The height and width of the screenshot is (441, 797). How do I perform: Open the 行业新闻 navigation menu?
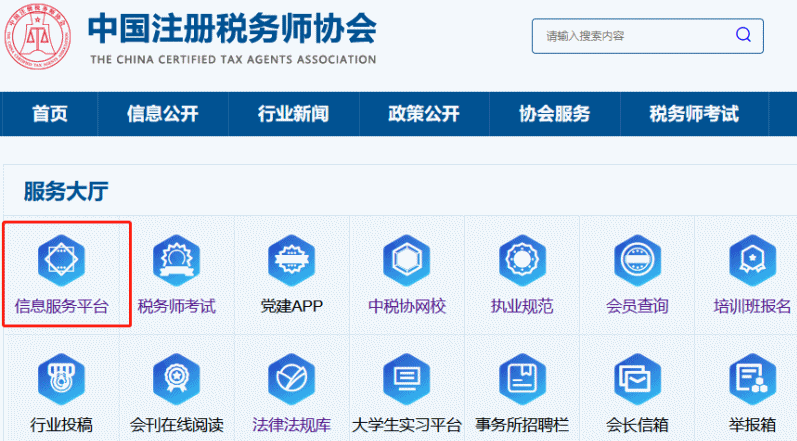[293, 114]
